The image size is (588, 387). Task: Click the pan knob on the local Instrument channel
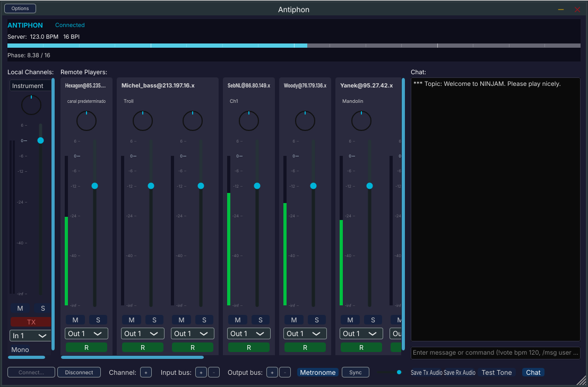31,105
